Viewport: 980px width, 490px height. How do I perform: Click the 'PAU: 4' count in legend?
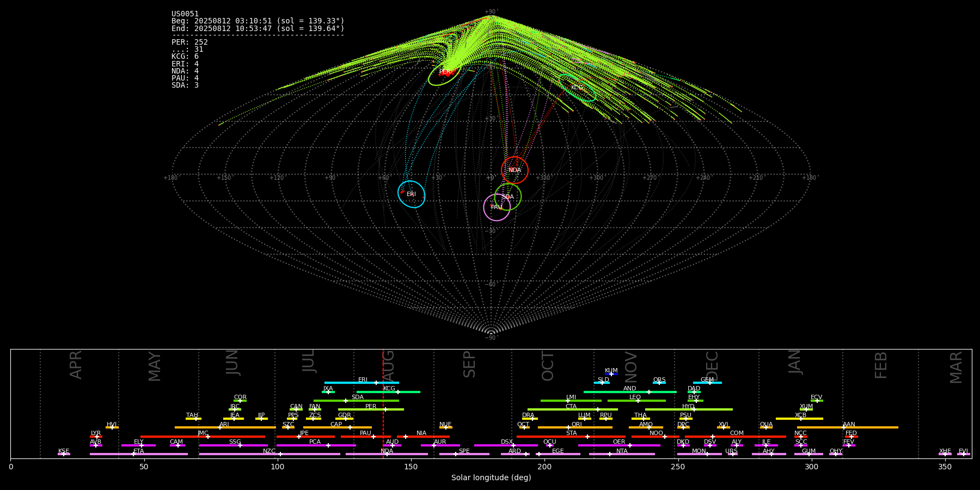185,78
